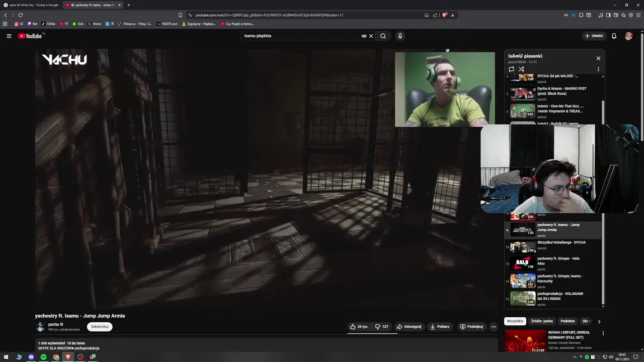Click Utwórz create button
The image size is (644, 362).
click(x=594, y=36)
